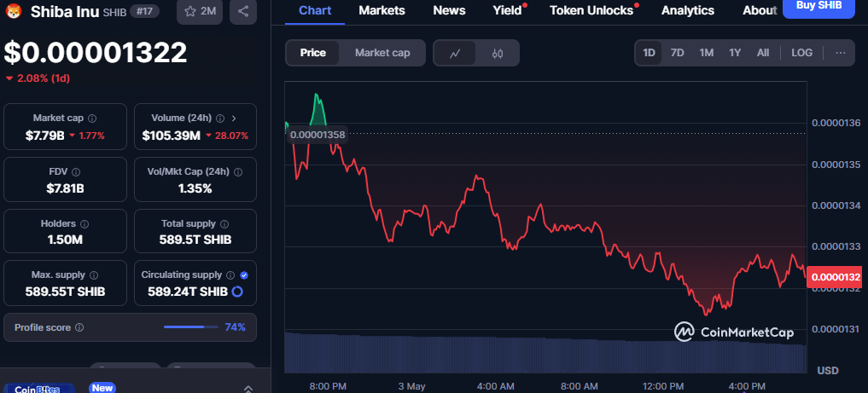Toggle LOG scale on chart
868x393 pixels.
point(802,53)
